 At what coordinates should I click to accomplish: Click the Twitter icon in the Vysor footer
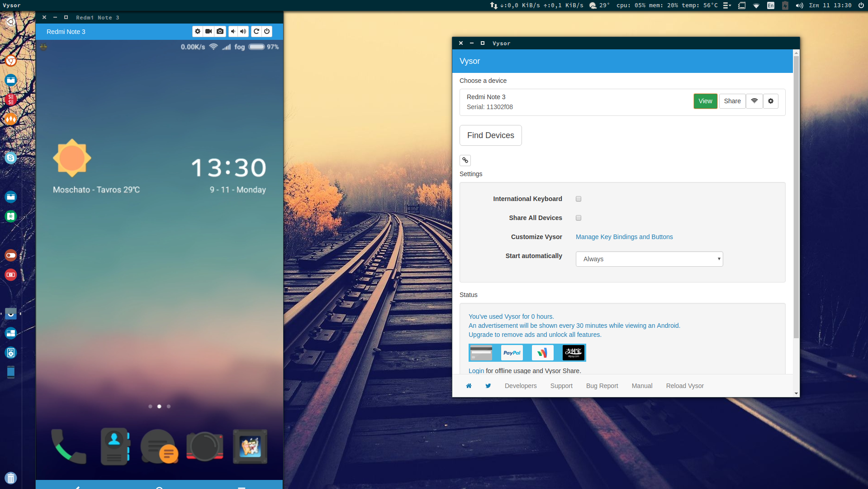point(488,386)
